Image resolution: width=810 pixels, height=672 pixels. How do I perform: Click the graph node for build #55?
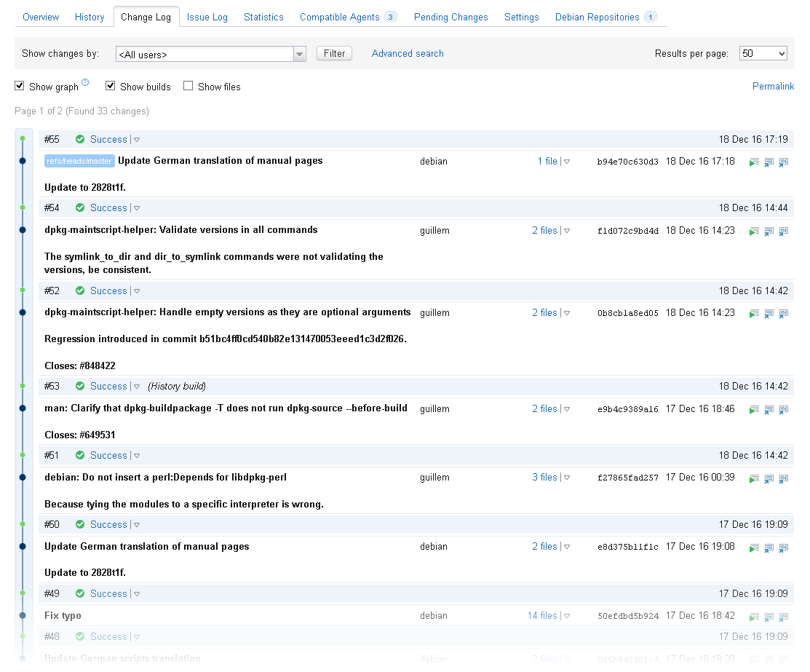pos(23,138)
